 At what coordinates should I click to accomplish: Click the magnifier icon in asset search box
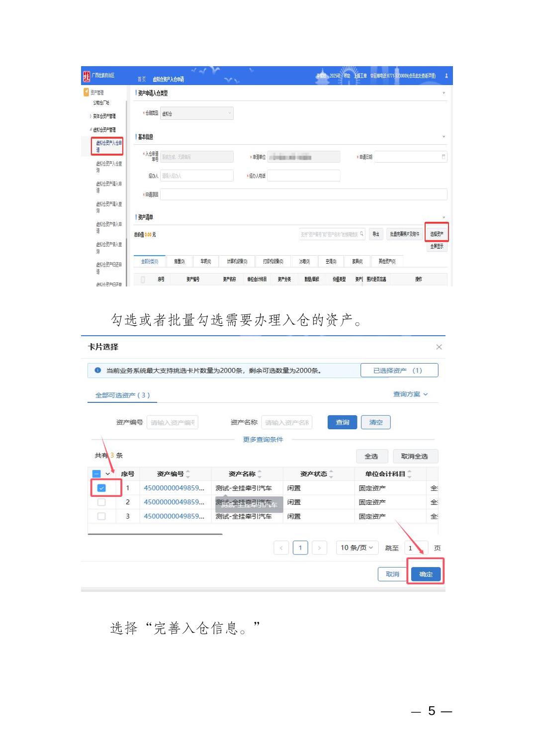[361, 234]
